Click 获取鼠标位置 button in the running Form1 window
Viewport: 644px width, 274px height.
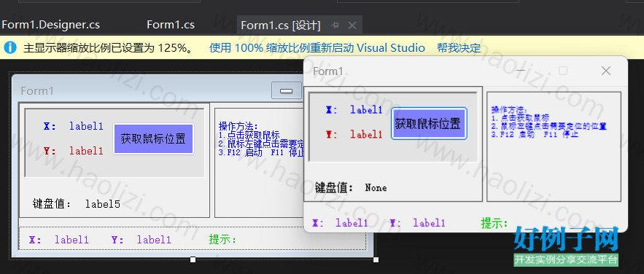point(429,123)
